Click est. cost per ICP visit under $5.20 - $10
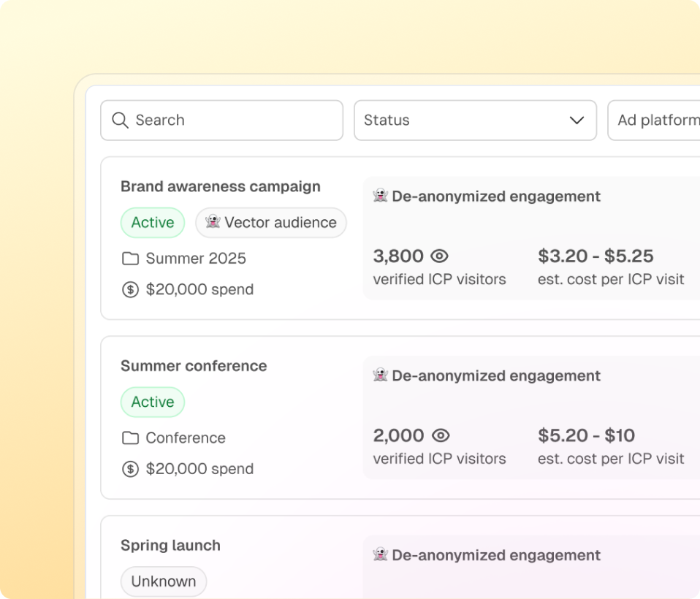 [x=611, y=459]
